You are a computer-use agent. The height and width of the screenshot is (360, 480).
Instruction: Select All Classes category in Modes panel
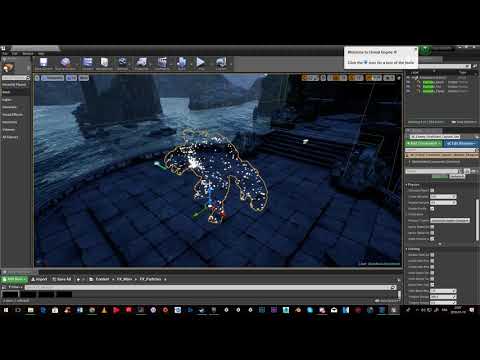(10, 137)
